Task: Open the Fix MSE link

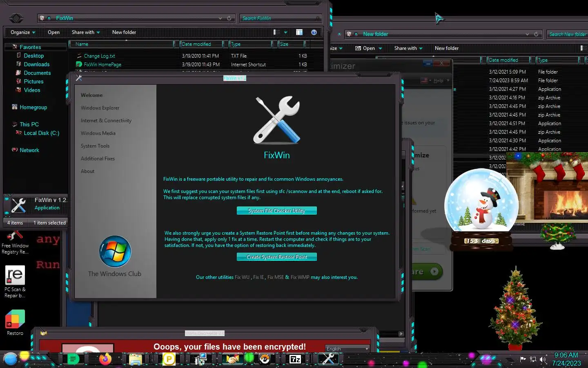Action: point(276,277)
